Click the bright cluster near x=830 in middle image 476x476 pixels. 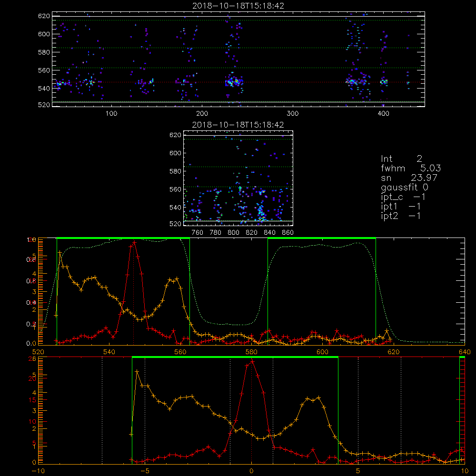[x=260, y=212]
